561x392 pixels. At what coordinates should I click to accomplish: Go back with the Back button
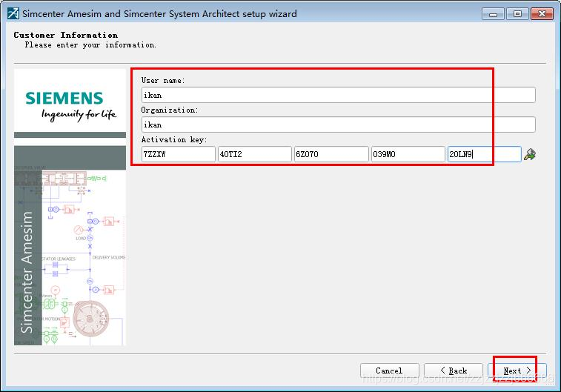pos(454,371)
